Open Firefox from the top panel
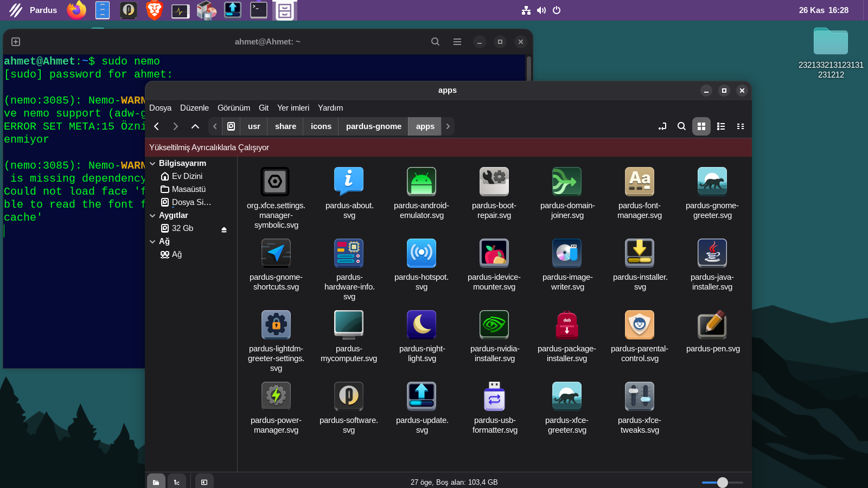Screen dimensions: 868x488 [x=76, y=10]
